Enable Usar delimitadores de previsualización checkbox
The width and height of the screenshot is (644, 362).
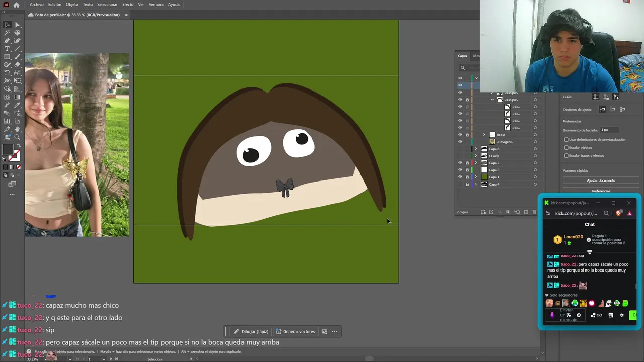(566, 140)
